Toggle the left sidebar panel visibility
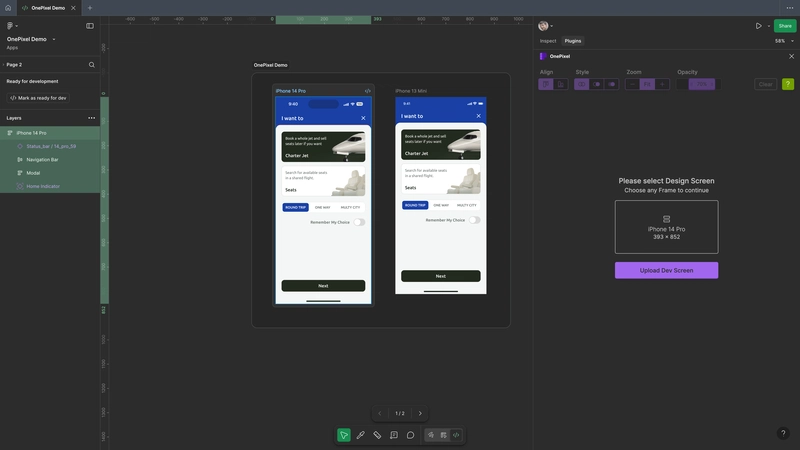This screenshot has width=800, height=450. (90, 25)
